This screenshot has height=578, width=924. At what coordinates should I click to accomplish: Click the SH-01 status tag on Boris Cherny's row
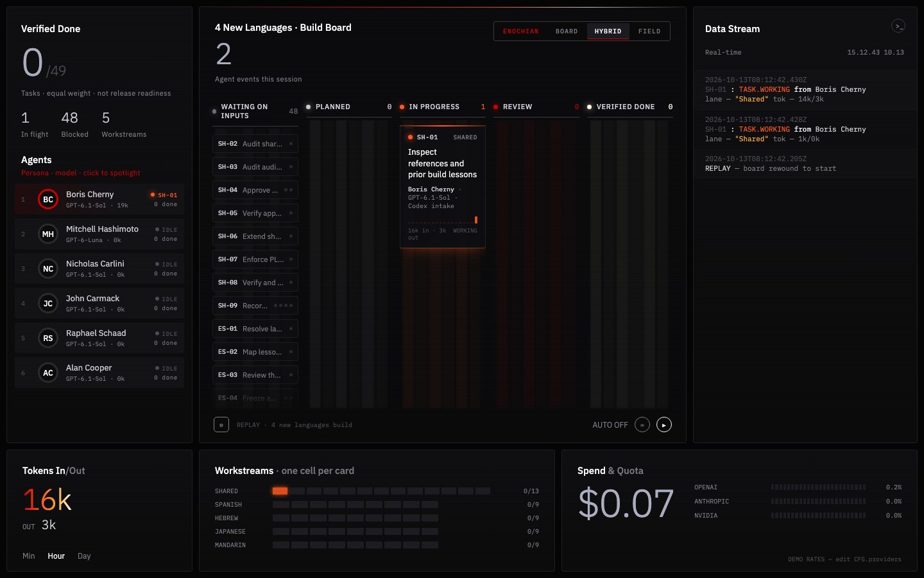pyautogui.click(x=164, y=195)
